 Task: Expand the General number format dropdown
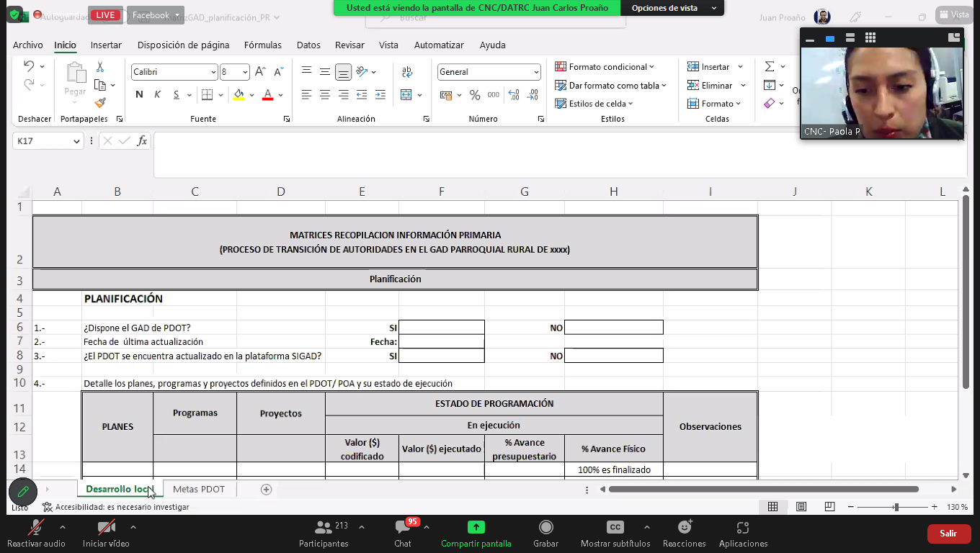coord(536,72)
